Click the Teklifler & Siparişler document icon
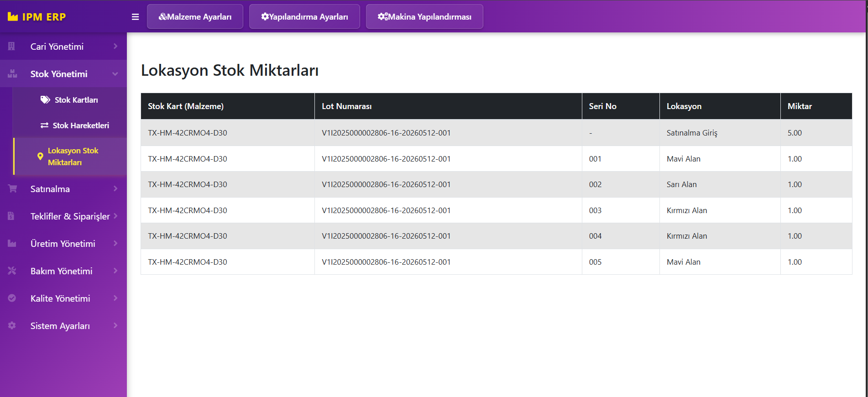868x397 pixels. click(11, 216)
